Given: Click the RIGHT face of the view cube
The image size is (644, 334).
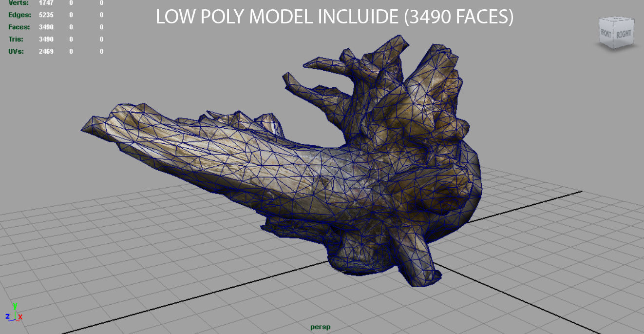Looking at the screenshot, I should pyautogui.click(x=624, y=34).
